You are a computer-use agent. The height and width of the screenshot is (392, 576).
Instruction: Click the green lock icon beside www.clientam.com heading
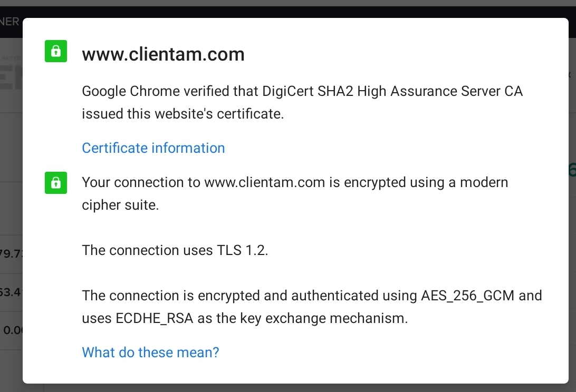[56, 51]
